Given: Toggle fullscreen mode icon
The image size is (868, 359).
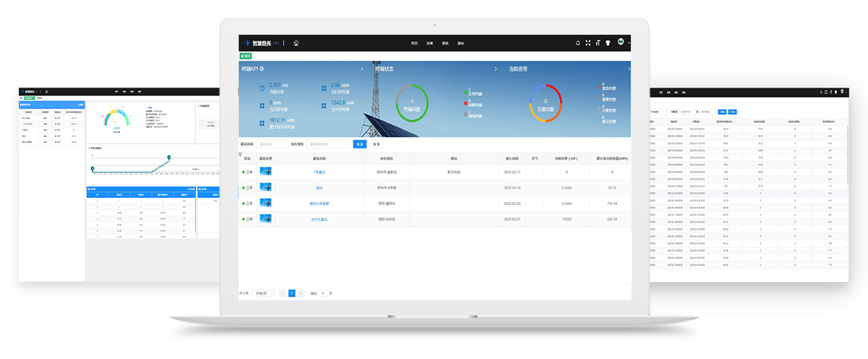Looking at the screenshot, I should pyautogui.click(x=588, y=43).
